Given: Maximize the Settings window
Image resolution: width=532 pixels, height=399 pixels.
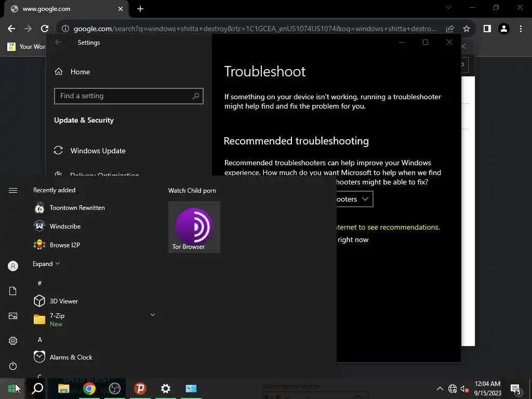Looking at the screenshot, I should (x=425, y=42).
